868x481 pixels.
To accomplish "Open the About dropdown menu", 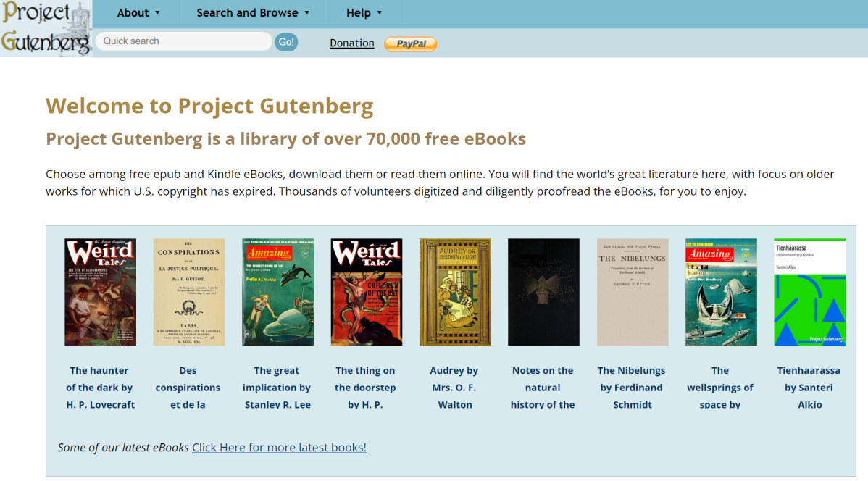I will pos(138,12).
